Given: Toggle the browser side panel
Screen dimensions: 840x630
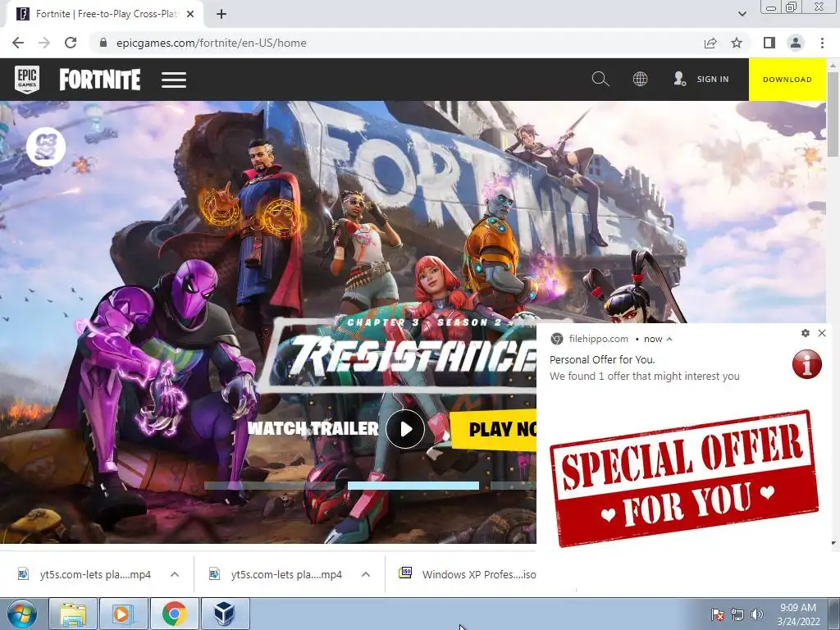Looking at the screenshot, I should coord(769,43).
